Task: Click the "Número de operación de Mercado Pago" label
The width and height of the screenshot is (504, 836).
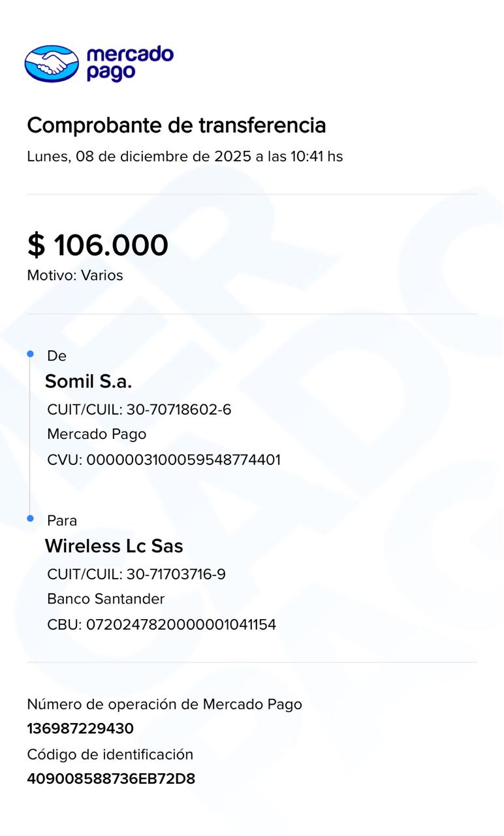Action: pos(165,704)
